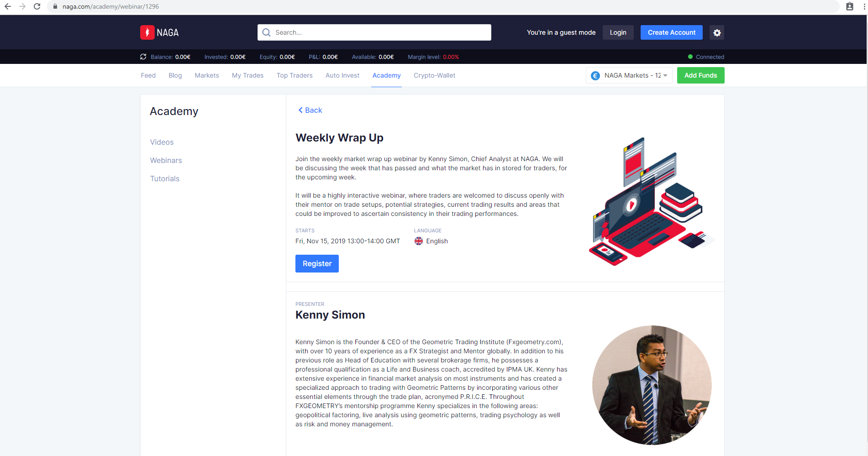The width and height of the screenshot is (868, 456).
Task: Click the guest mode notice text
Action: pos(561,32)
